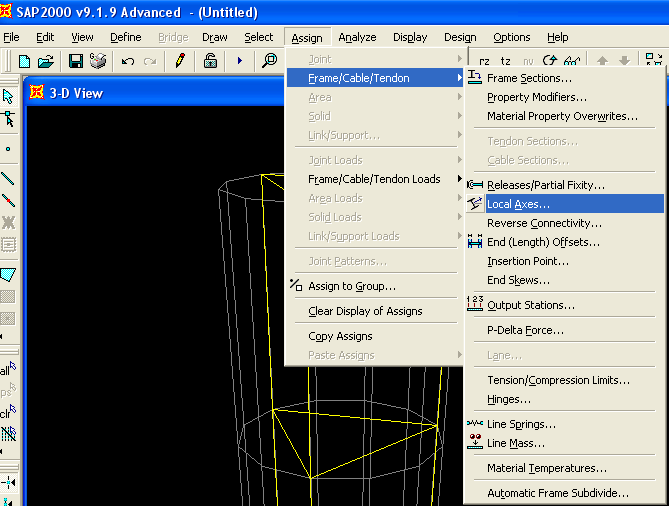
Task: Open the Display menu
Action: (410, 38)
